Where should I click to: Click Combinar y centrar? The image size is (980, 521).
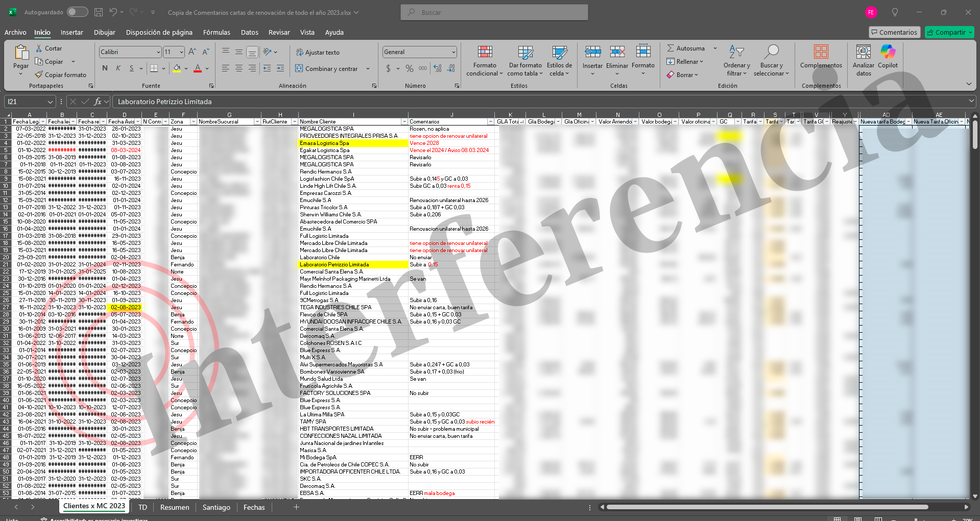[326, 69]
